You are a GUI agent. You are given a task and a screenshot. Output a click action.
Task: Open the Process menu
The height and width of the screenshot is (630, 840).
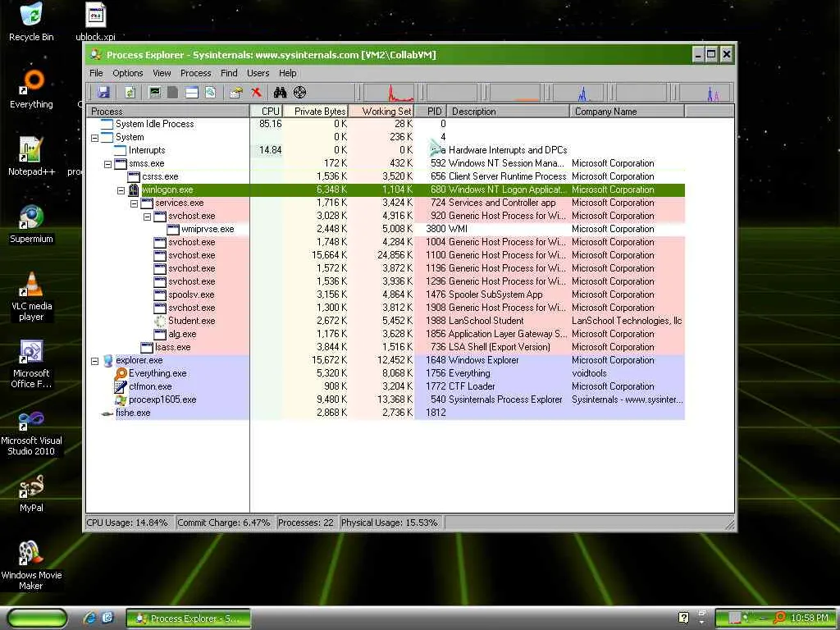tap(195, 73)
